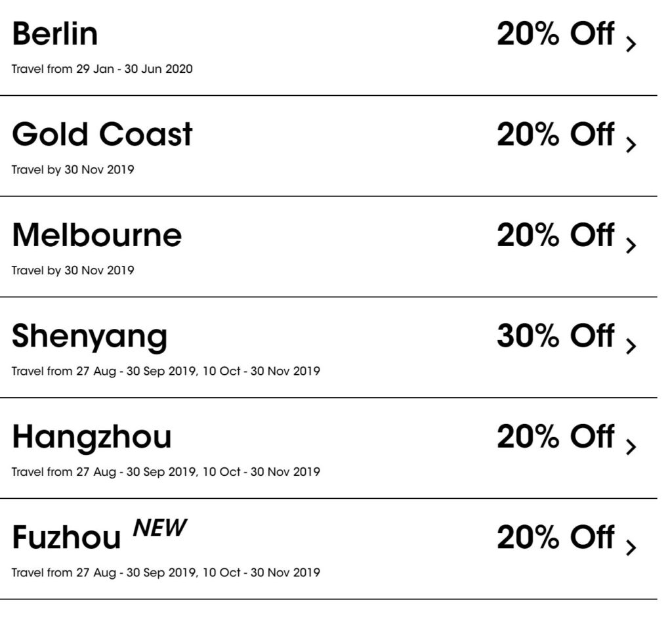Open the Berlin destination deal
672x617 pixels.
(x=55, y=33)
